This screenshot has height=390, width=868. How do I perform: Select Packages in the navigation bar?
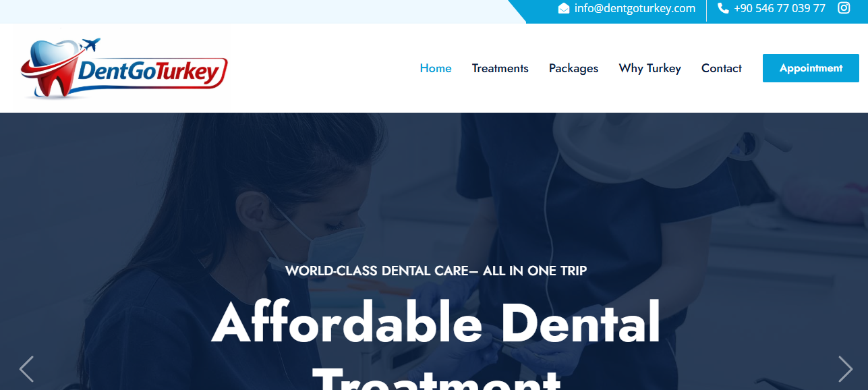click(x=573, y=68)
